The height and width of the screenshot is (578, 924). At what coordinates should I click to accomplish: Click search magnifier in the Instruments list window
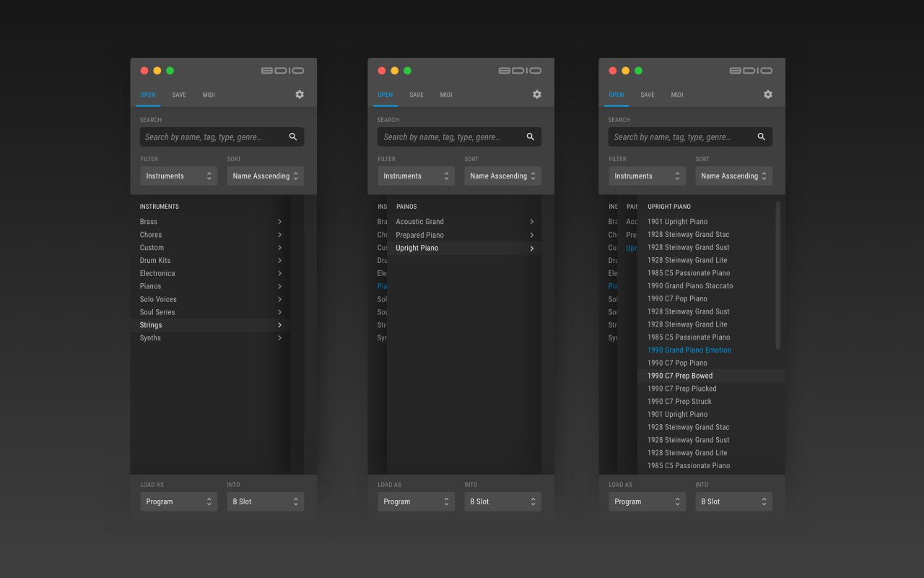(x=293, y=137)
